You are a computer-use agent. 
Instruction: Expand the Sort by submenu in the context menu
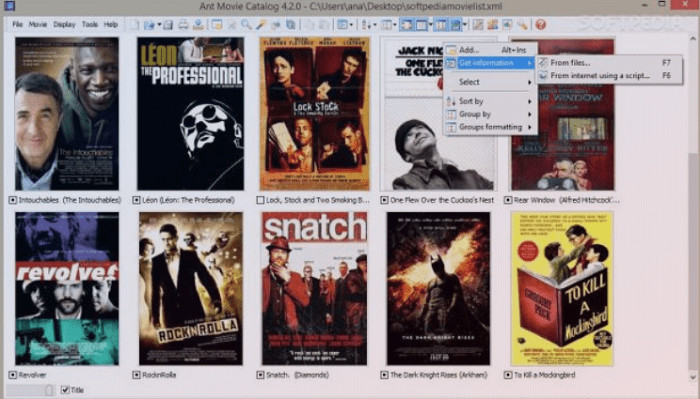[x=490, y=101]
